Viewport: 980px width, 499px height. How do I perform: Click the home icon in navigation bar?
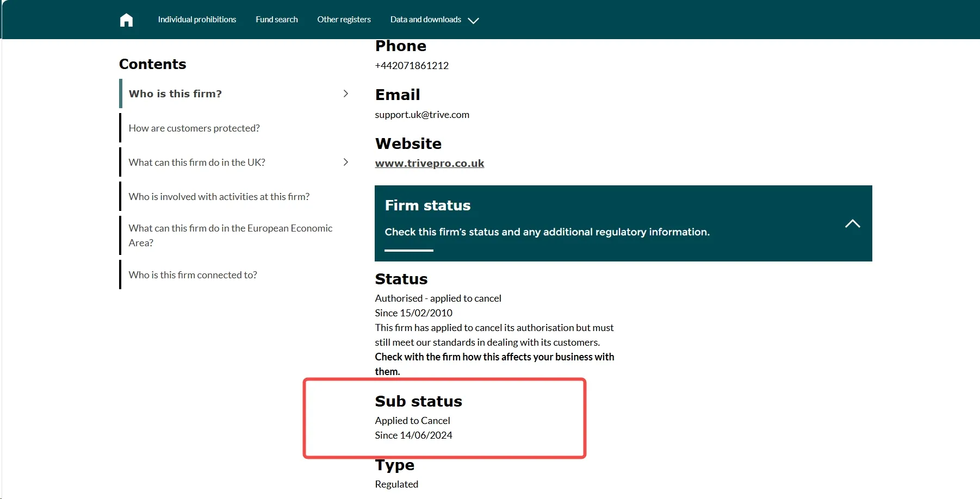pyautogui.click(x=126, y=20)
